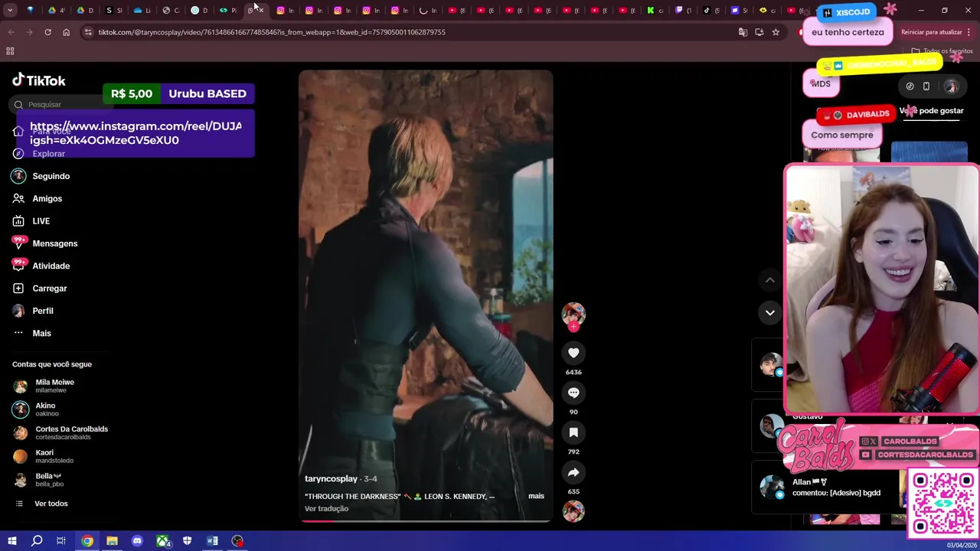Click Ver tradução under the caption
Screen dimensions: 980x551
click(326, 508)
